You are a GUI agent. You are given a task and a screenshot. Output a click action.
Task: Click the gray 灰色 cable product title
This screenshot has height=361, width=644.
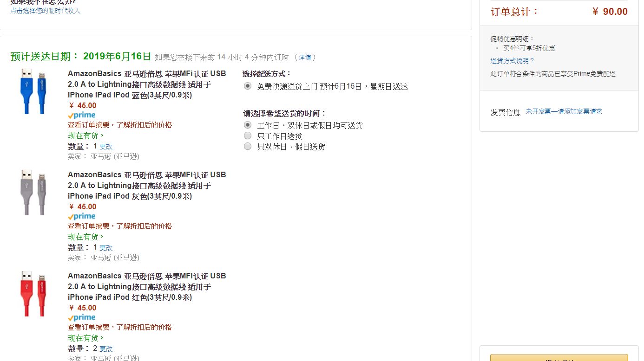[x=147, y=186]
